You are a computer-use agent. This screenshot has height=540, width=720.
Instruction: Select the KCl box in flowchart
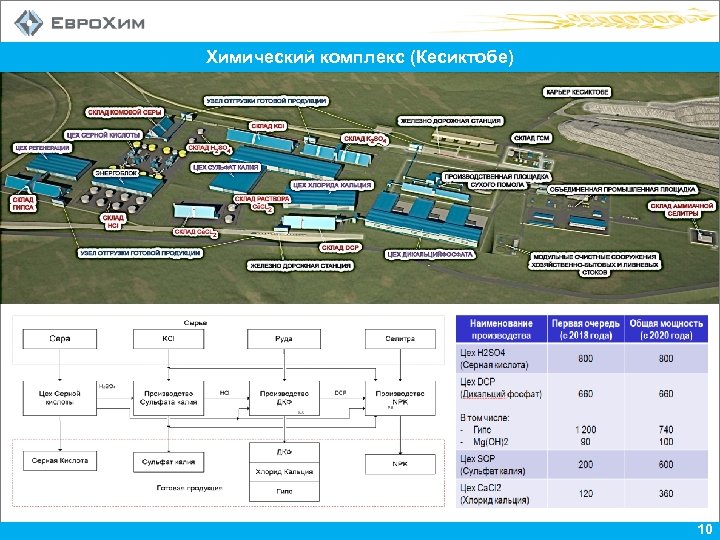point(169,339)
